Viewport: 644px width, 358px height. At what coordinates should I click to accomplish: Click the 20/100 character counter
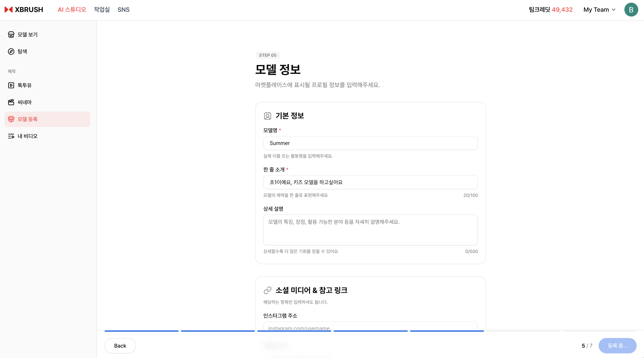[470, 195]
